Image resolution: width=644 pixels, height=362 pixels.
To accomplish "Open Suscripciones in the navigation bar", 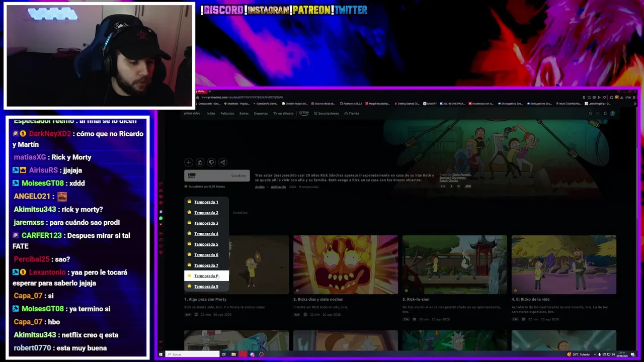I will (x=327, y=114).
